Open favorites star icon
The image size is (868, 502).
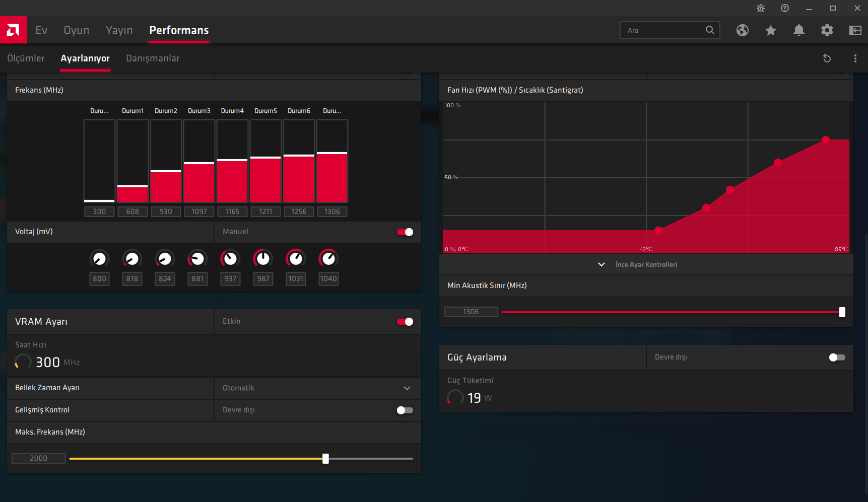pyautogui.click(x=771, y=30)
